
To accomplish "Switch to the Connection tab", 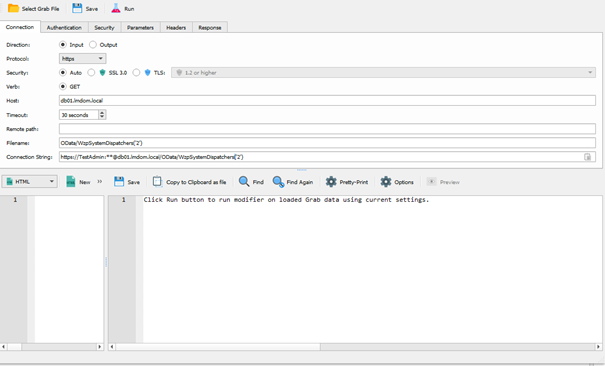I will point(20,27).
